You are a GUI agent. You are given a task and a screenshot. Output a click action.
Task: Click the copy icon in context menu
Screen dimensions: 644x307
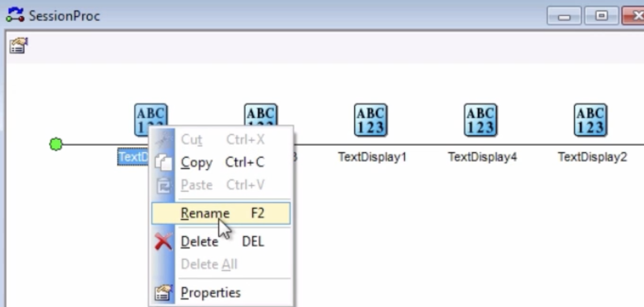coord(163,162)
